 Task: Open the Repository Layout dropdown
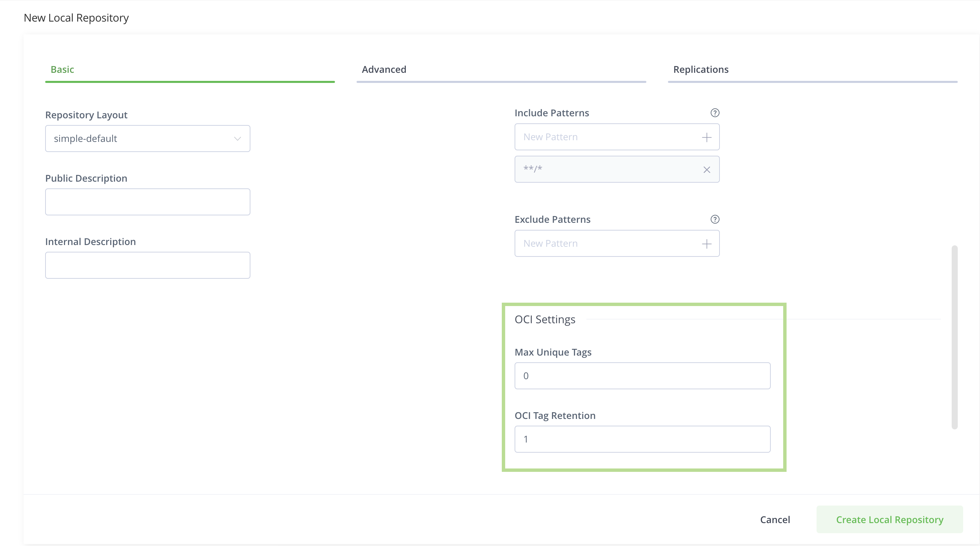(147, 139)
